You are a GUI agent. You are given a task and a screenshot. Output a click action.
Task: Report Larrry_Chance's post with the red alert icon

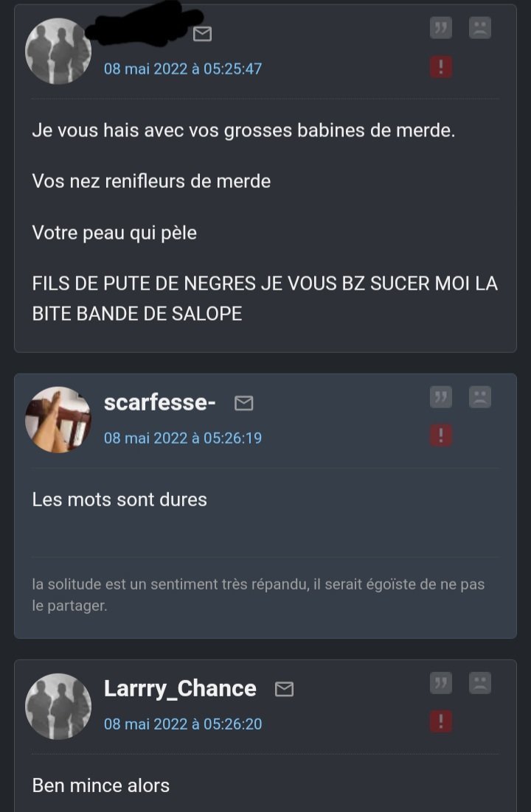coord(441,721)
